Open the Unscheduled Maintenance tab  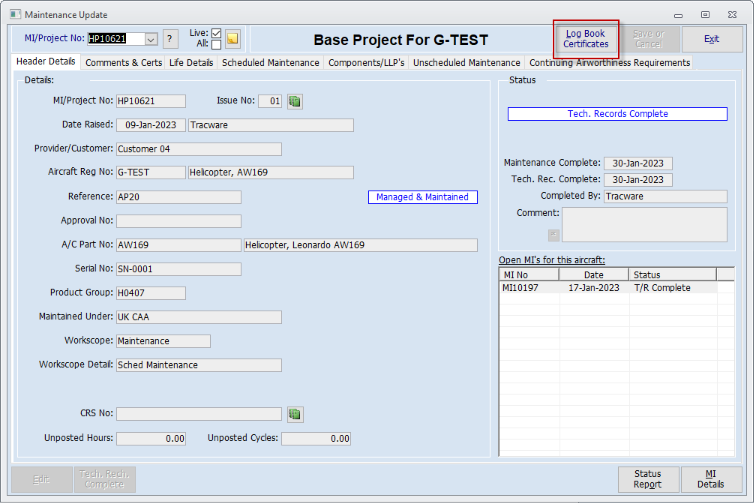coord(467,63)
